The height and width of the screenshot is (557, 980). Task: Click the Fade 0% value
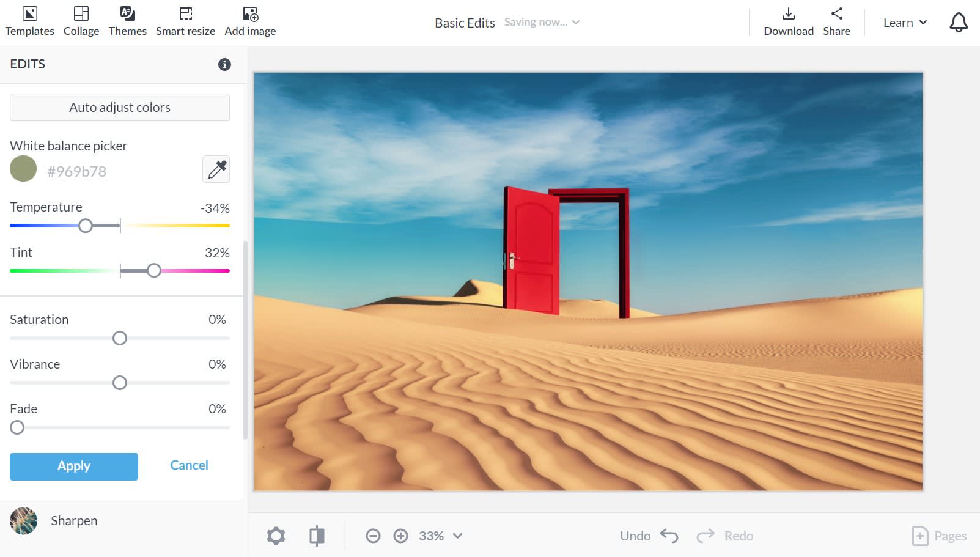pyautogui.click(x=217, y=409)
